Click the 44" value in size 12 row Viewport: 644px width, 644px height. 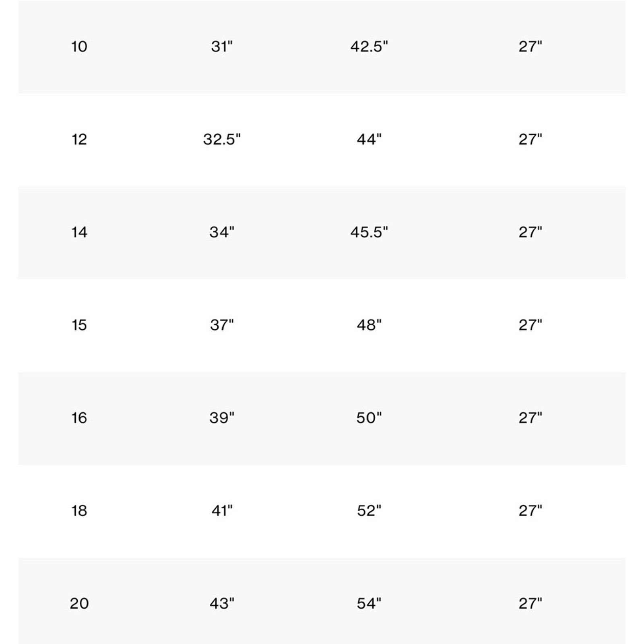(x=369, y=140)
